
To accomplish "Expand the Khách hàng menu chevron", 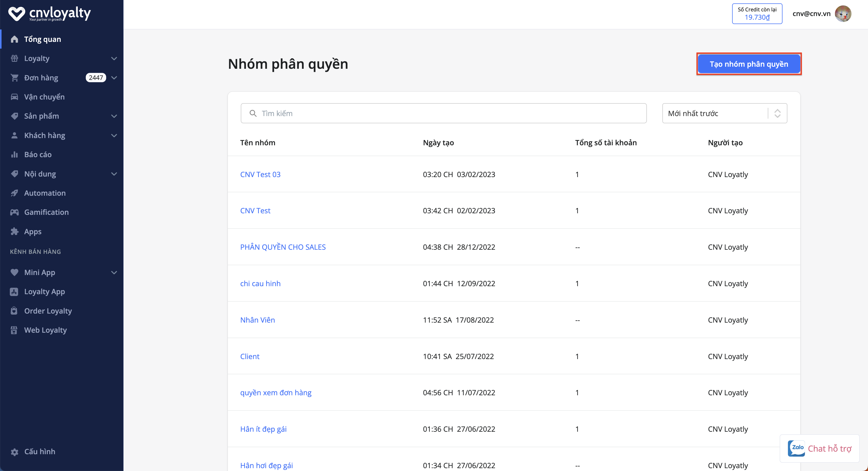I will [x=114, y=135].
